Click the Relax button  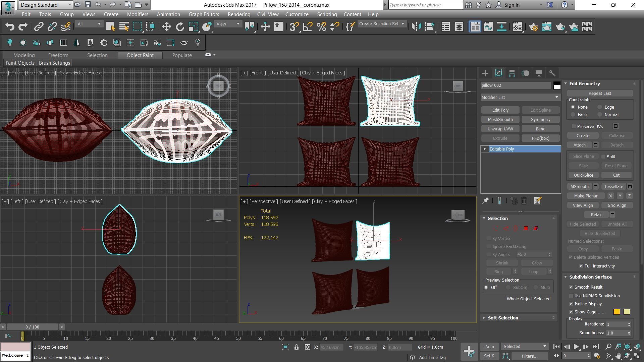(x=596, y=215)
